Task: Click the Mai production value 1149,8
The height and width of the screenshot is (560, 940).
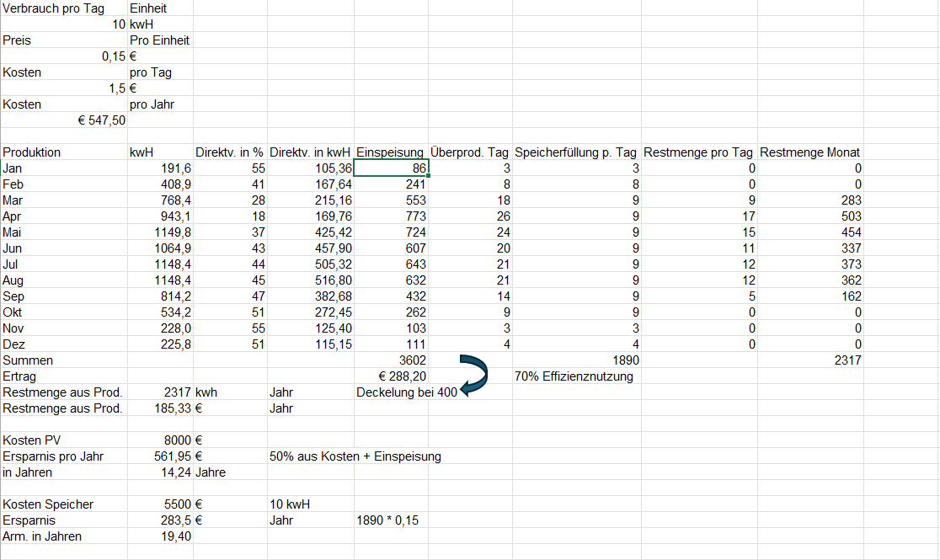Action: tap(160, 232)
